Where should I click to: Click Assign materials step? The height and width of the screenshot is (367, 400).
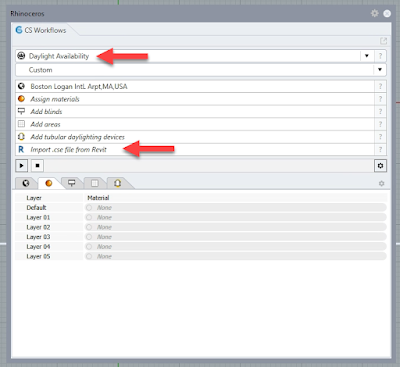coord(195,99)
